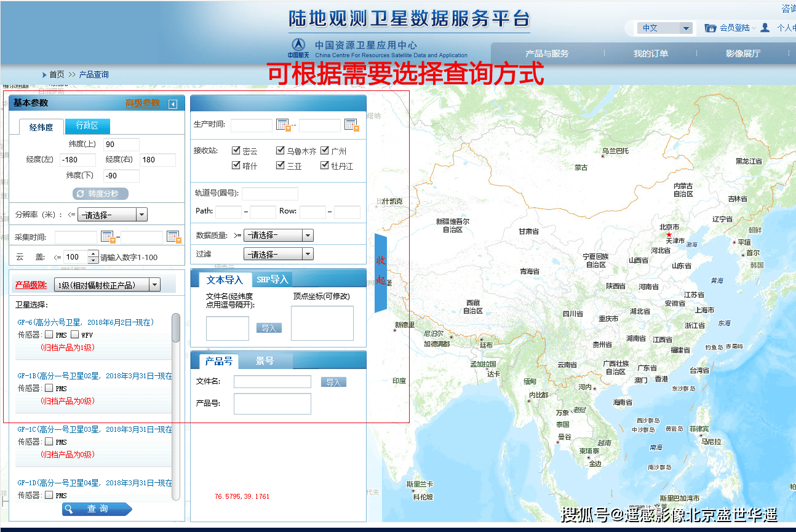Click the 查询 search button

(x=97, y=509)
